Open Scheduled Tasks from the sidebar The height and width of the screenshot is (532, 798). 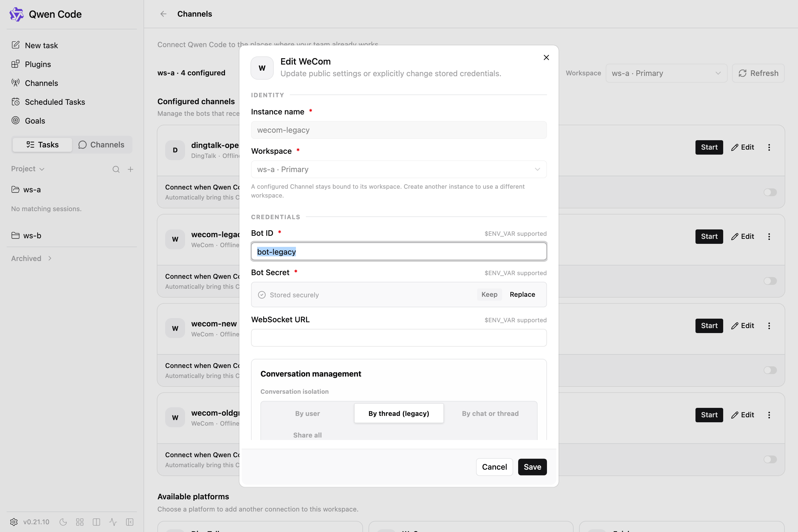[x=48, y=102]
